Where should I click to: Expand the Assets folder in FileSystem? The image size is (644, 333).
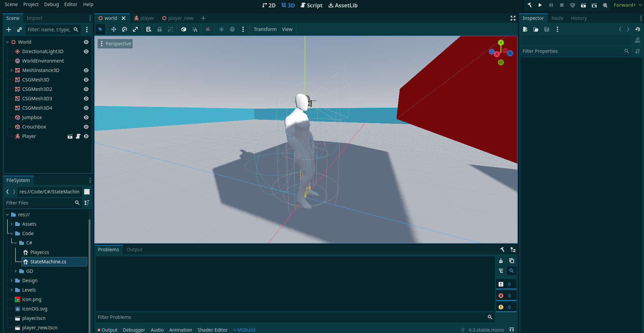pos(11,224)
